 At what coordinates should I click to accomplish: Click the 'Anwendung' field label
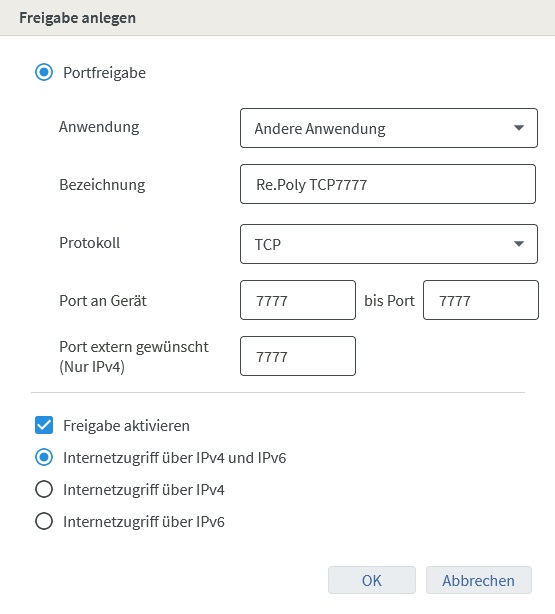coord(99,127)
